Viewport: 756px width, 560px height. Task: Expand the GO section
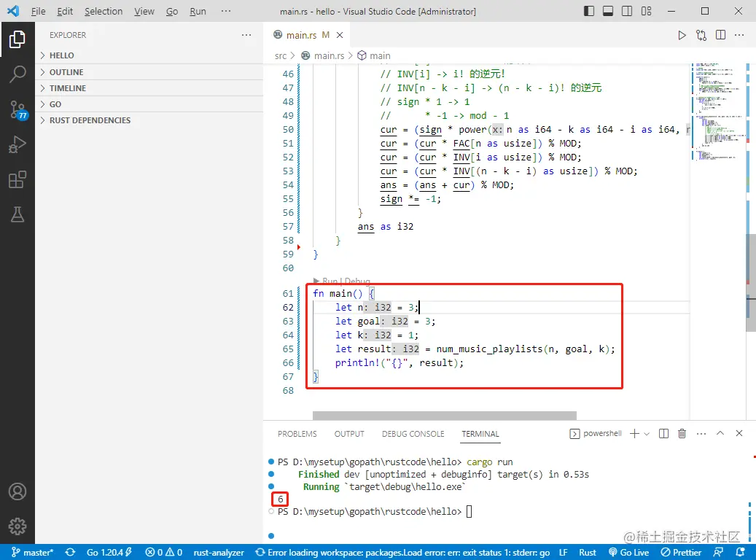pyautogui.click(x=149, y=104)
